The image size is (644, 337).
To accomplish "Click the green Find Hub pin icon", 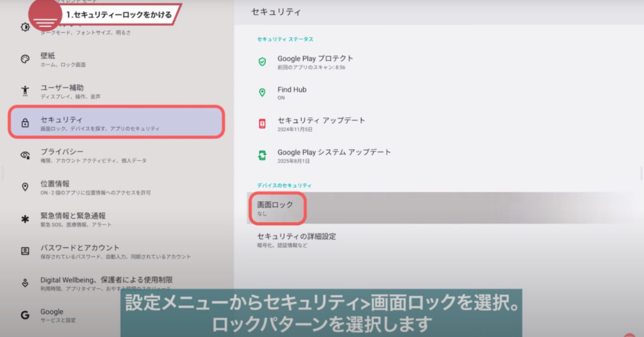I will [x=262, y=93].
